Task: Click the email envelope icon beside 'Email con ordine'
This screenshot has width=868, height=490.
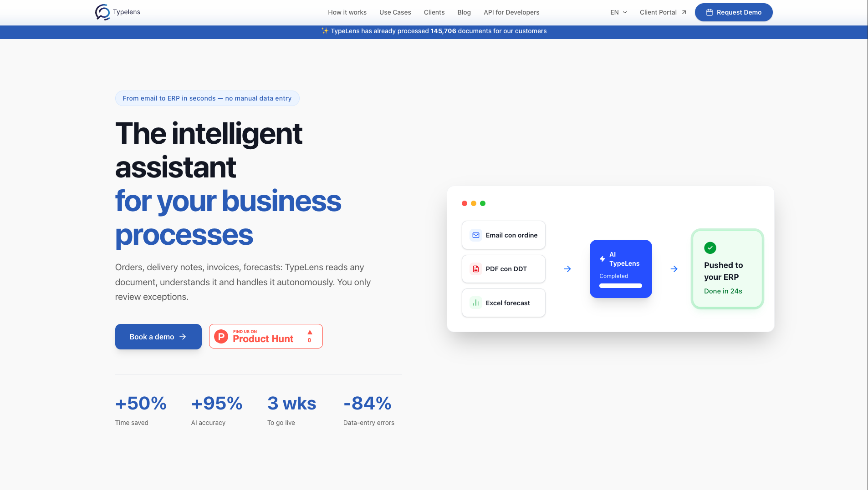Action: tap(475, 235)
